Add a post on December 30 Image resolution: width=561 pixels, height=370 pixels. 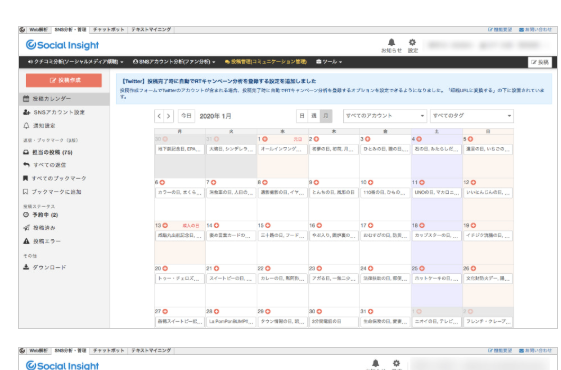(165, 139)
